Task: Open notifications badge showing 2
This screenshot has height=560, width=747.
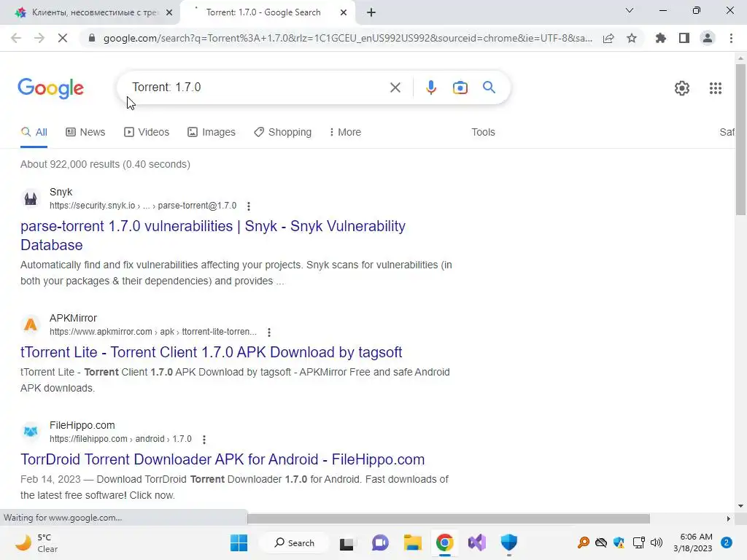Action: (727, 542)
